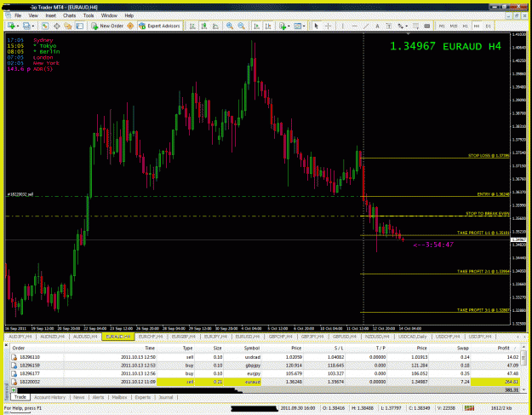Toggle the Expert Advisors button
Viewport: 532px width, 415px height.
(159, 26)
